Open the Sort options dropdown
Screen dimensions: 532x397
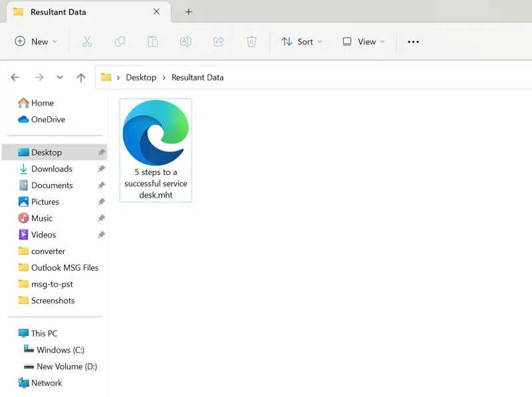click(x=301, y=42)
